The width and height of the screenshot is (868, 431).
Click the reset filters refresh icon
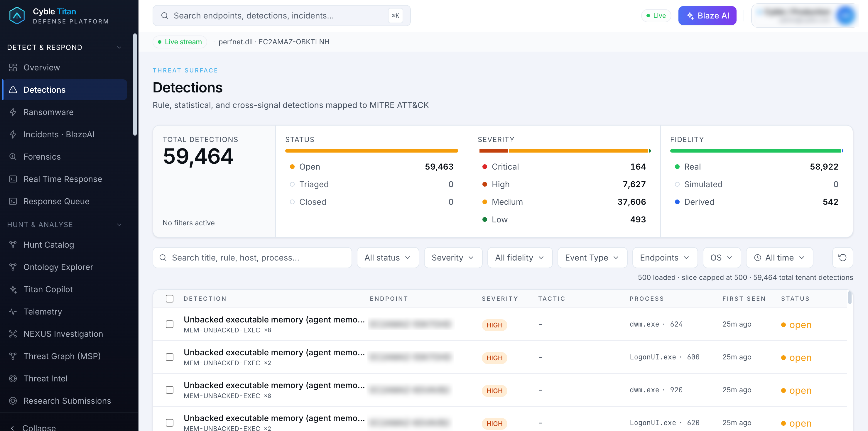[x=842, y=257]
